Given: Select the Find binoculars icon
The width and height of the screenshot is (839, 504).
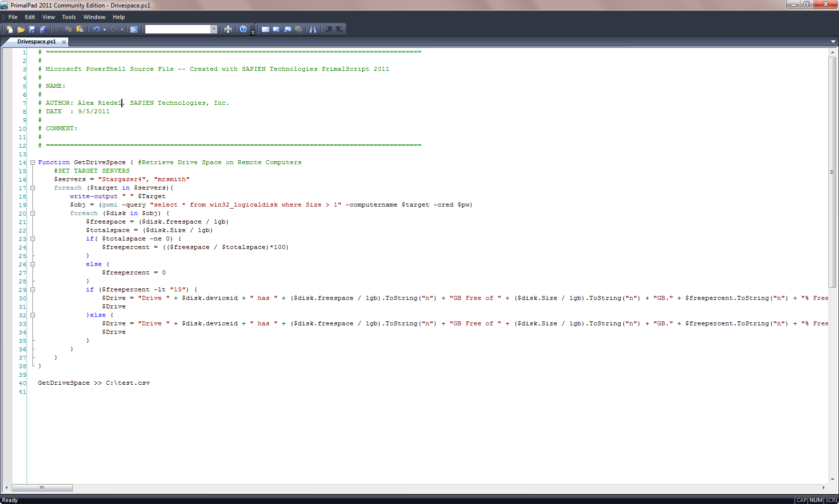Looking at the screenshot, I should coord(313,29).
